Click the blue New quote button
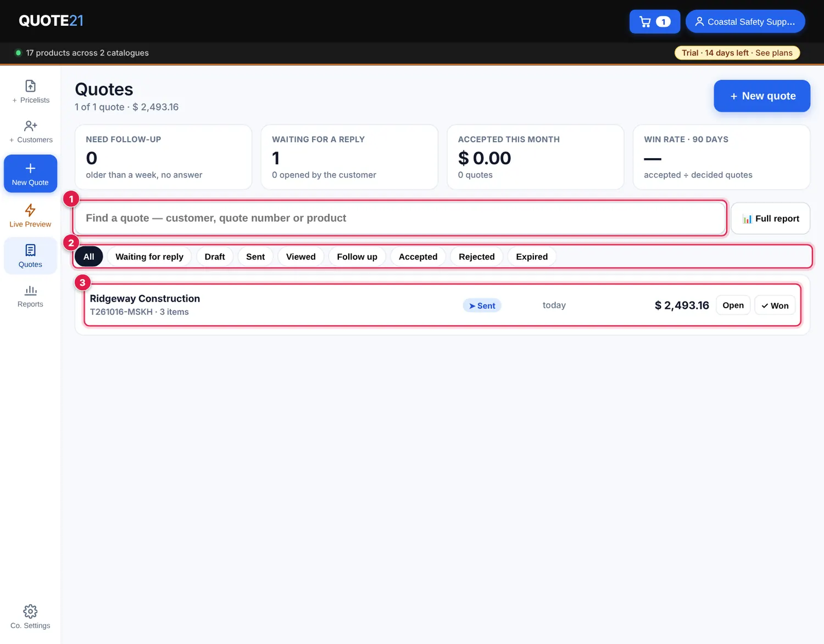Screen dimensions: 824x644 (x=762, y=96)
